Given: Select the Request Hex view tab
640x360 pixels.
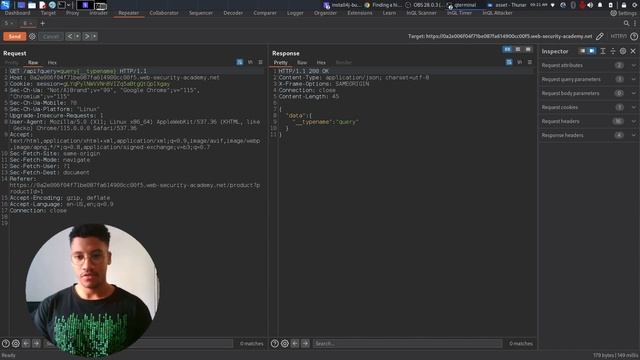Looking at the screenshot, I should pos(52,62).
